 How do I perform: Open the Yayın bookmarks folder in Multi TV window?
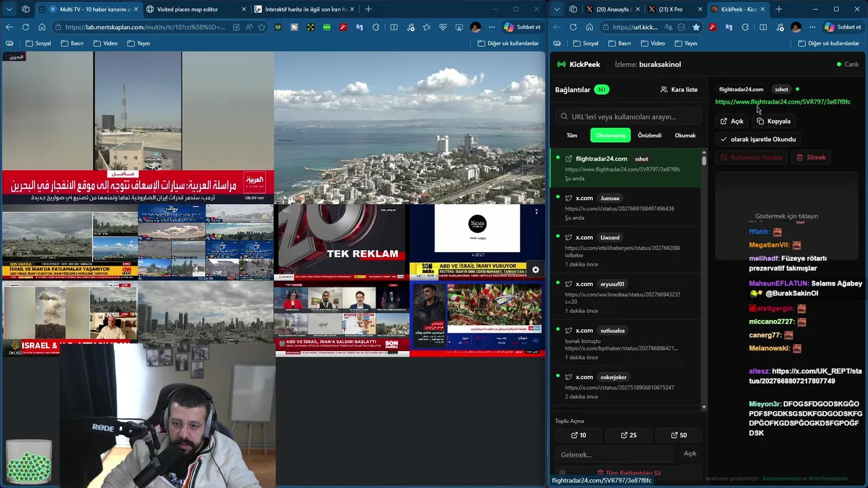[138, 43]
